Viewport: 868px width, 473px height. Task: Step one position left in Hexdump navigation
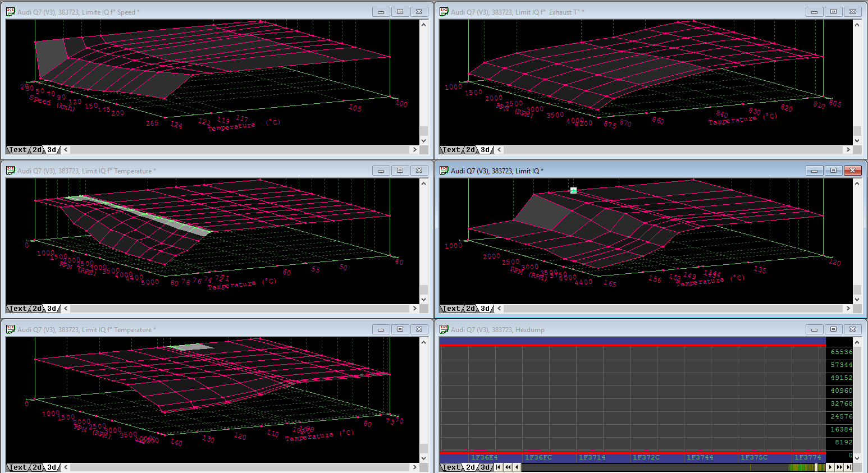pos(517,467)
